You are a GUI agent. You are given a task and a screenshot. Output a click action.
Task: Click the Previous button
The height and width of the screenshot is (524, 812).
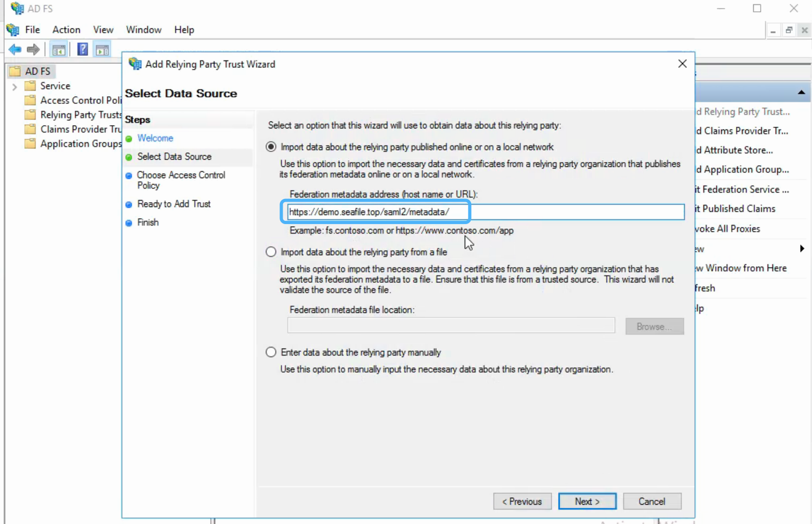tap(522, 501)
